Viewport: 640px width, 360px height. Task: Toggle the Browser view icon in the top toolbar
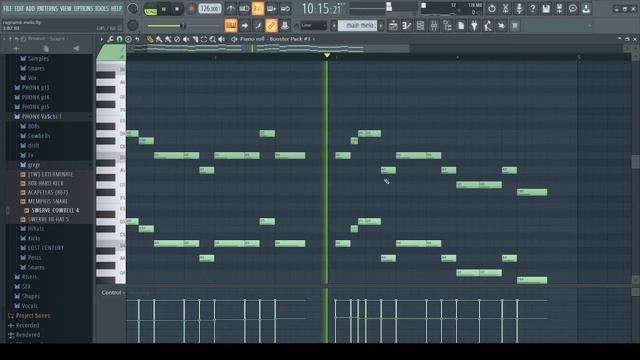(447, 26)
